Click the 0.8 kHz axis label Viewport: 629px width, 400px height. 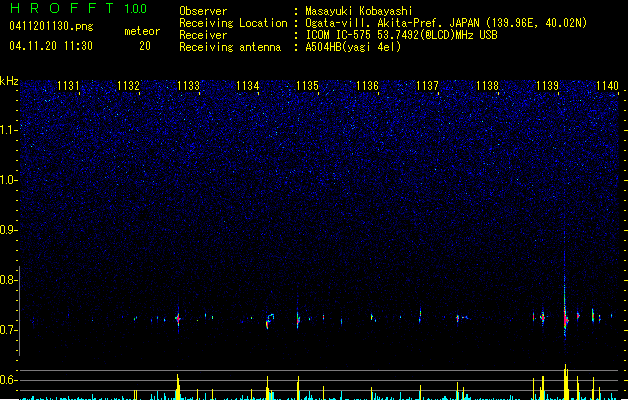(x=9, y=280)
